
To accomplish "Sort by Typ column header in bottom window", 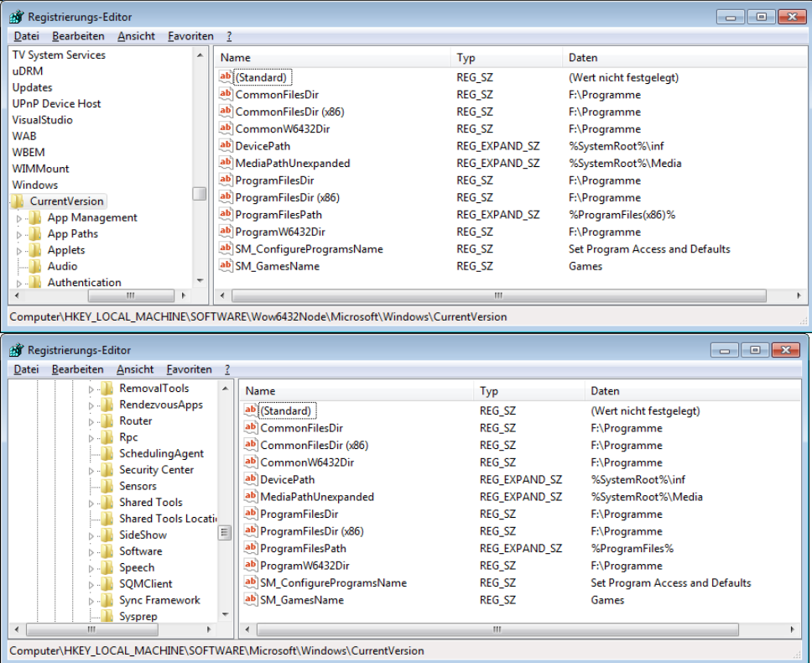I will coord(528,391).
